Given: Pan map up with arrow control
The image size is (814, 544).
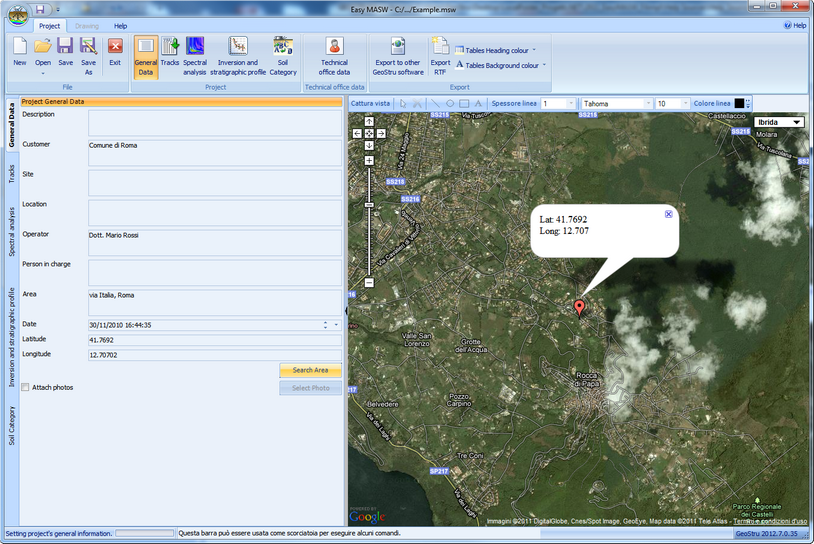Looking at the screenshot, I should click(369, 121).
